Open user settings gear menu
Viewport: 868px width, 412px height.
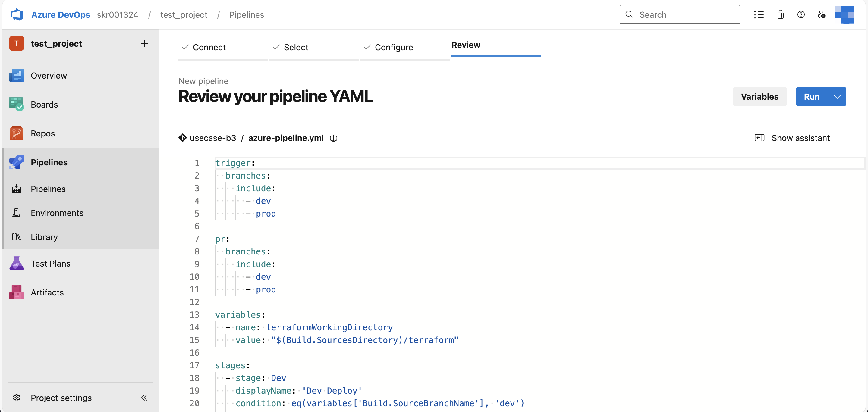[822, 14]
